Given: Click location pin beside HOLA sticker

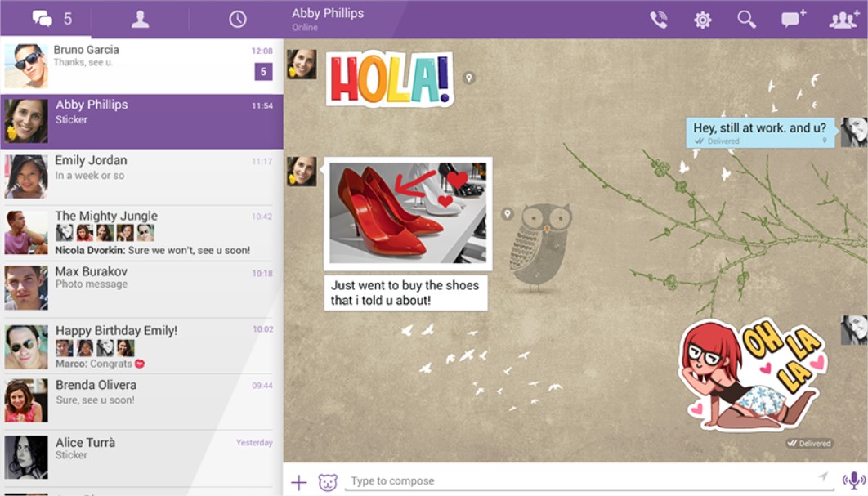Looking at the screenshot, I should pos(468,78).
